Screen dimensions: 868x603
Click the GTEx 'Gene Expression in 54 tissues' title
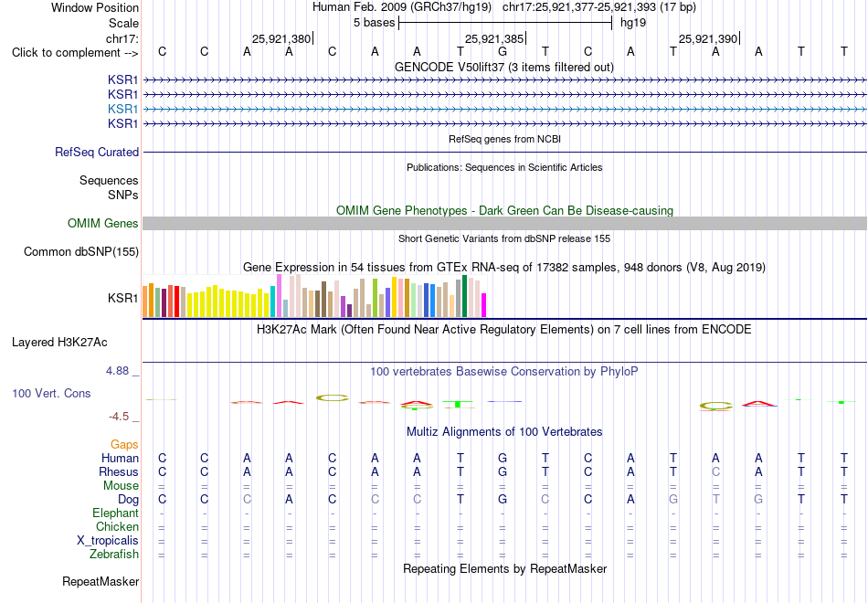[504, 268]
